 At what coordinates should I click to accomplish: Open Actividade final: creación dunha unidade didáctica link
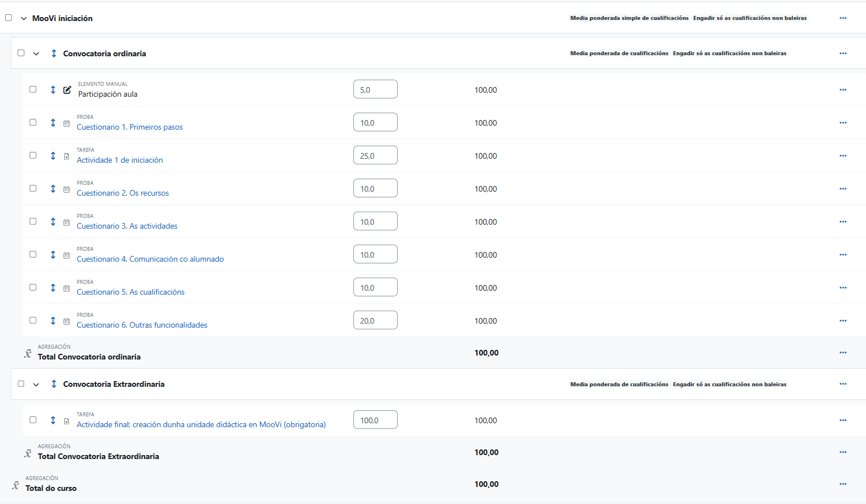coord(201,424)
